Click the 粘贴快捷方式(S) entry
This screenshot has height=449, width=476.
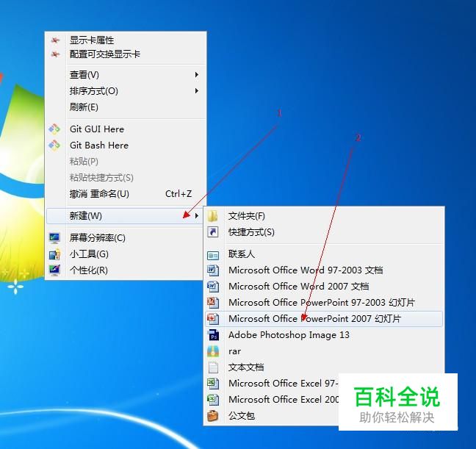(x=126, y=177)
